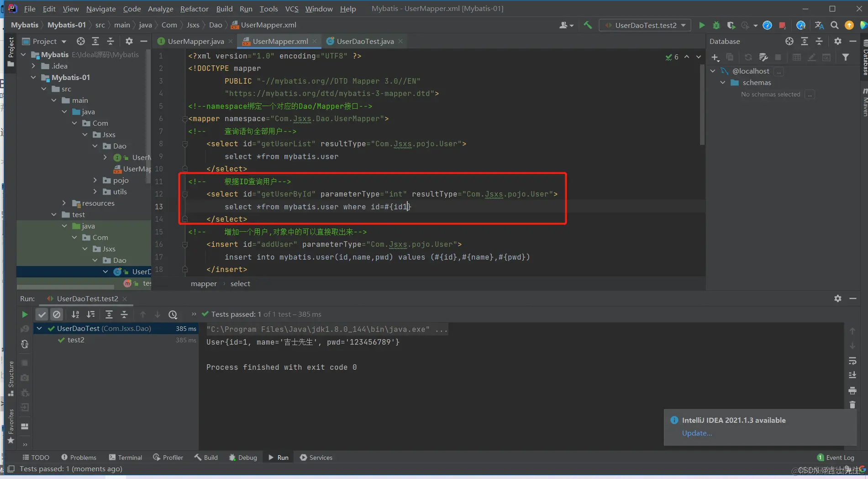This screenshot has height=479, width=868.
Task: Toggle showing ignored tests
Action: click(56, 314)
